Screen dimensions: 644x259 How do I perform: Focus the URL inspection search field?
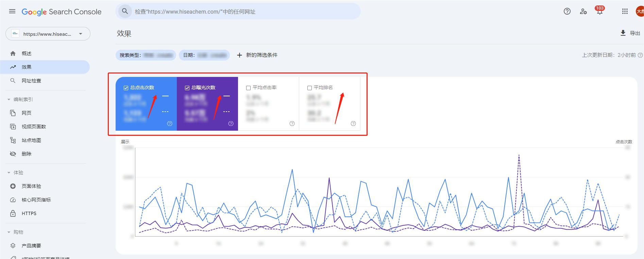tap(238, 12)
